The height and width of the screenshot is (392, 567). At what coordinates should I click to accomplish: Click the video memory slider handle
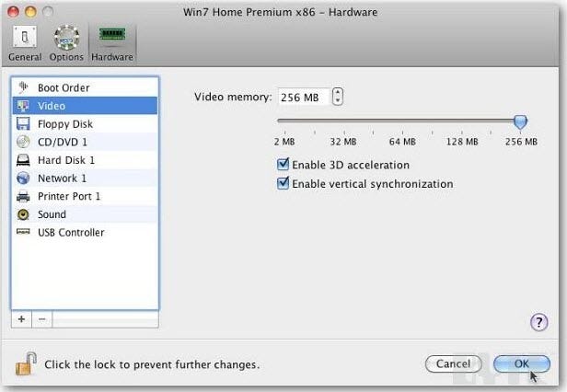(x=521, y=121)
